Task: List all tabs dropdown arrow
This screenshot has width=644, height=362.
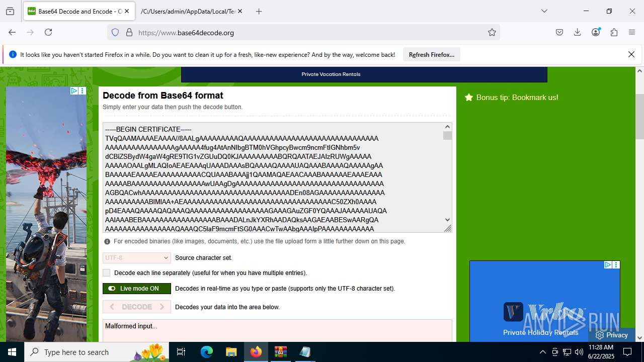Action: (x=544, y=11)
